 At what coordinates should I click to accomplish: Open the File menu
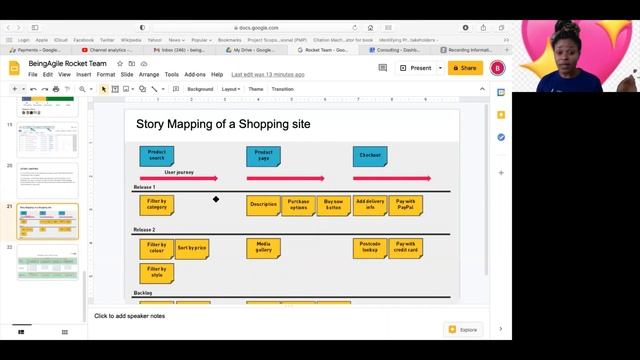click(33, 75)
